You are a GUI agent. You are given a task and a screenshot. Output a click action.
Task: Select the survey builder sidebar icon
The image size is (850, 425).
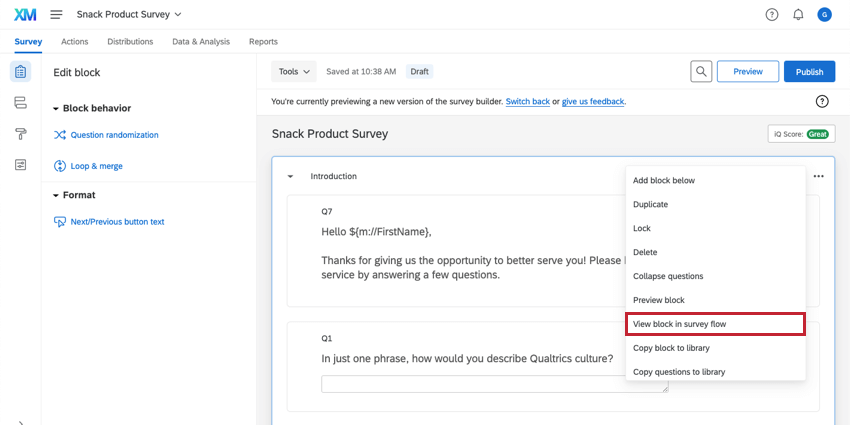point(21,72)
